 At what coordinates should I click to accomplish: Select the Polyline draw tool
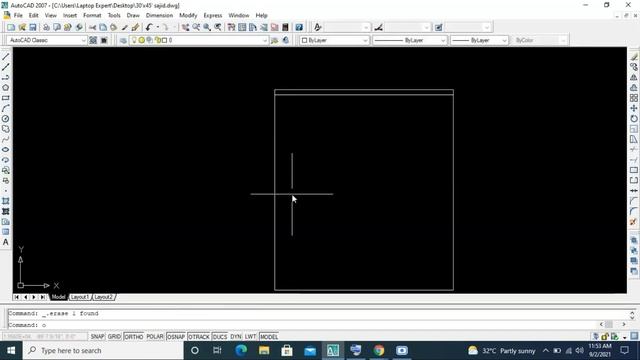click(x=6, y=78)
